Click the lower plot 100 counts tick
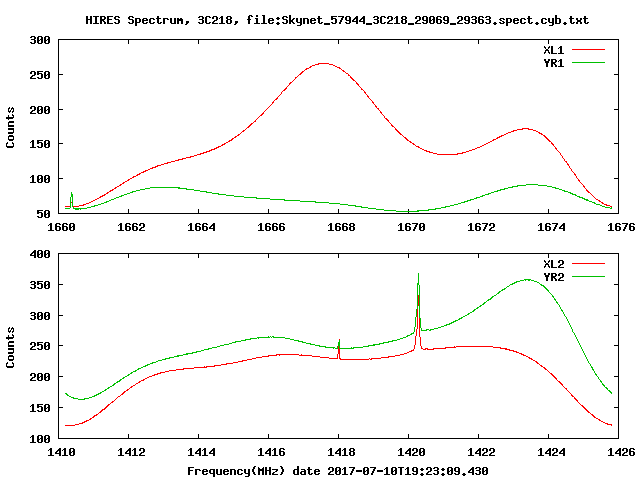The height and width of the screenshot is (480, 640). pyautogui.click(x=40, y=439)
